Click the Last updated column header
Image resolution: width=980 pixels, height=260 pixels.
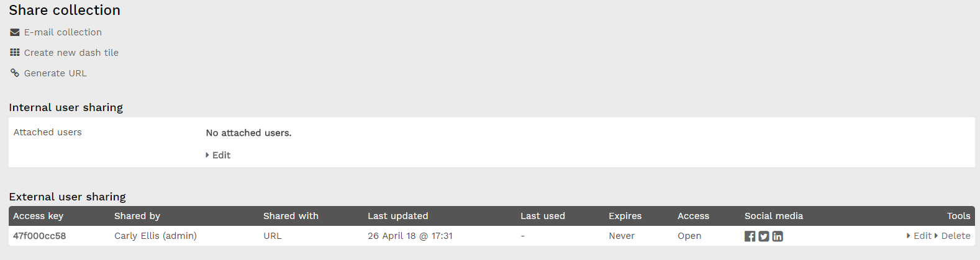coord(398,216)
